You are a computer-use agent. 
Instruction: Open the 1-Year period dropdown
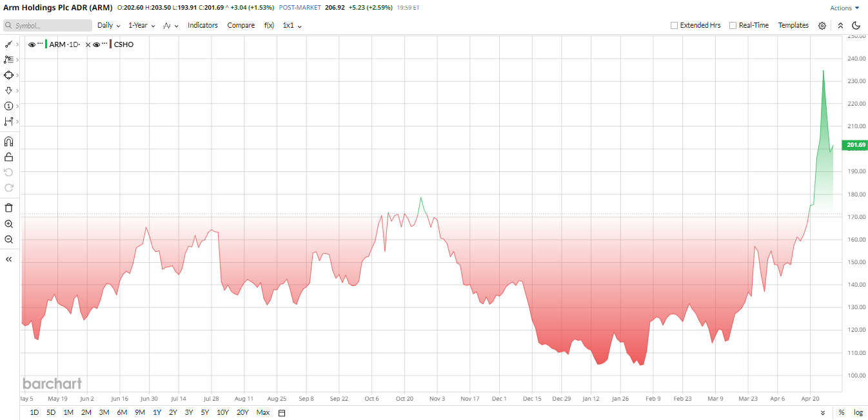141,25
